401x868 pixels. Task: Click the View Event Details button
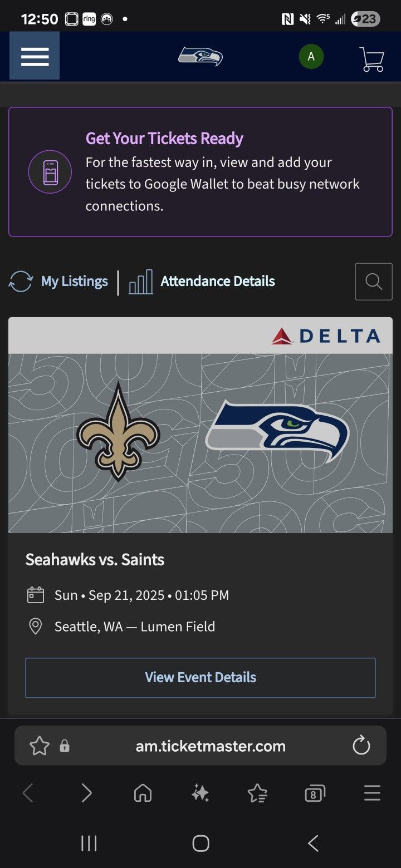(x=200, y=677)
